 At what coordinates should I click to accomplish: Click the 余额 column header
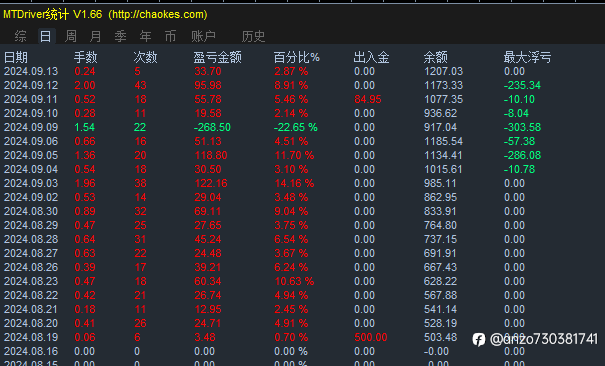click(x=436, y=57)
